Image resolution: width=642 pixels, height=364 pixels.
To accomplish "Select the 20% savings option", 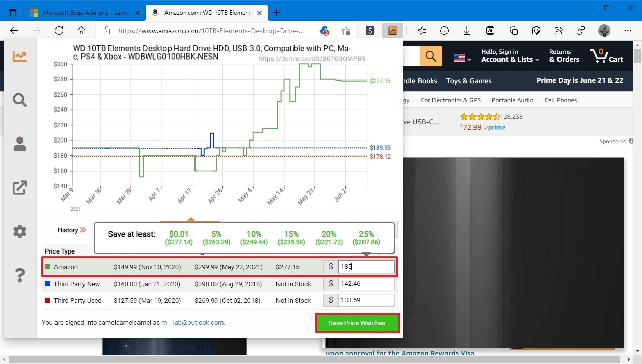I will [x=329, y=238].
